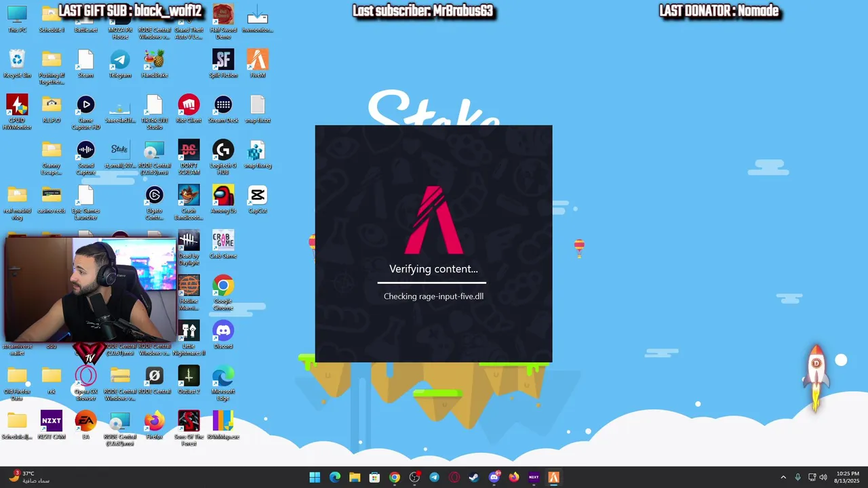Screen dimensions: 868x488
Task: Open the Split Fiction shortcut
Action: pos(223,63)
